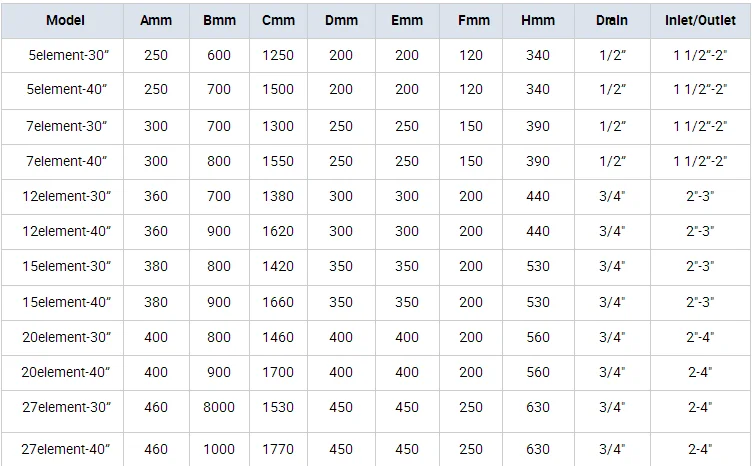Select the Cmm column header
The image size is (752, 466).
(x=278, y=20)
